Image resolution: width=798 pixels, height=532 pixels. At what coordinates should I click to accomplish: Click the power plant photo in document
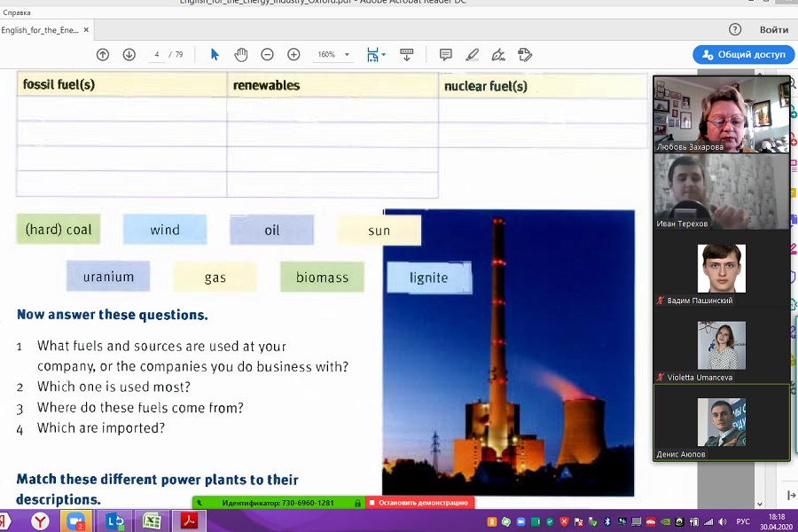coord(508,352)
